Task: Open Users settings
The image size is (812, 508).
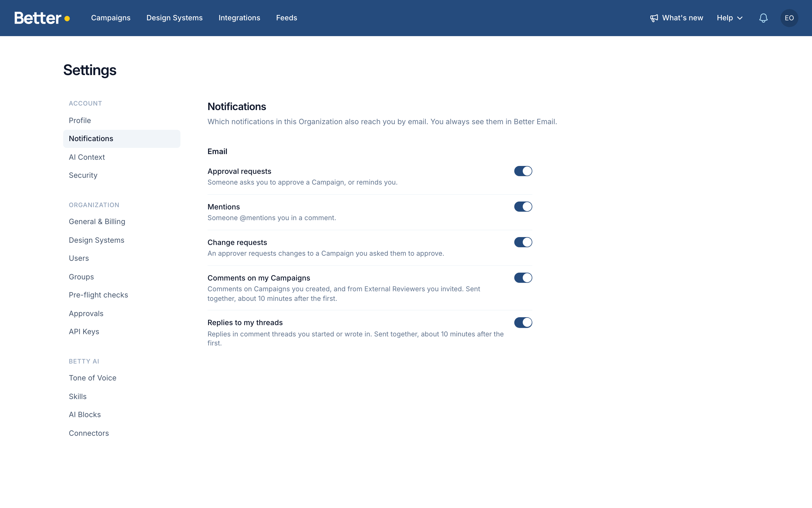Action: (122, 258)
